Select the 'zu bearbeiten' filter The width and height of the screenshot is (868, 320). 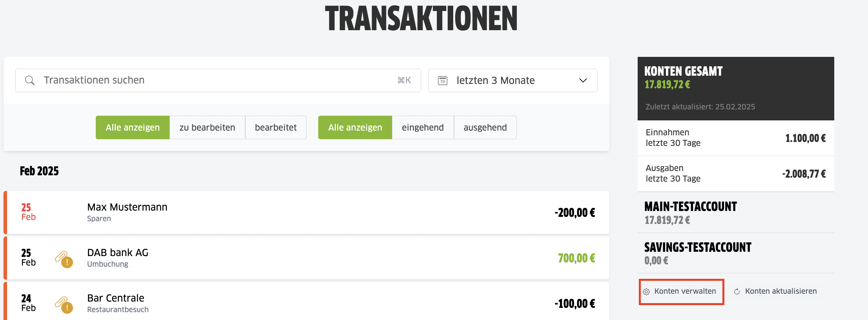tap(207, 127)
